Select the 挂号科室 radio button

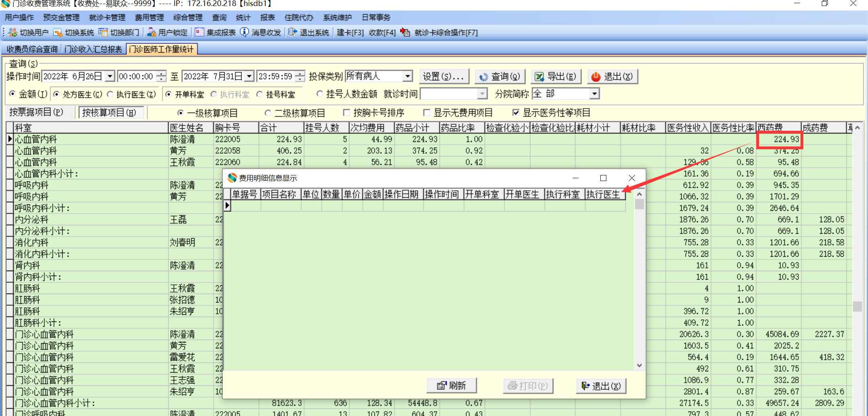[260, 94]
